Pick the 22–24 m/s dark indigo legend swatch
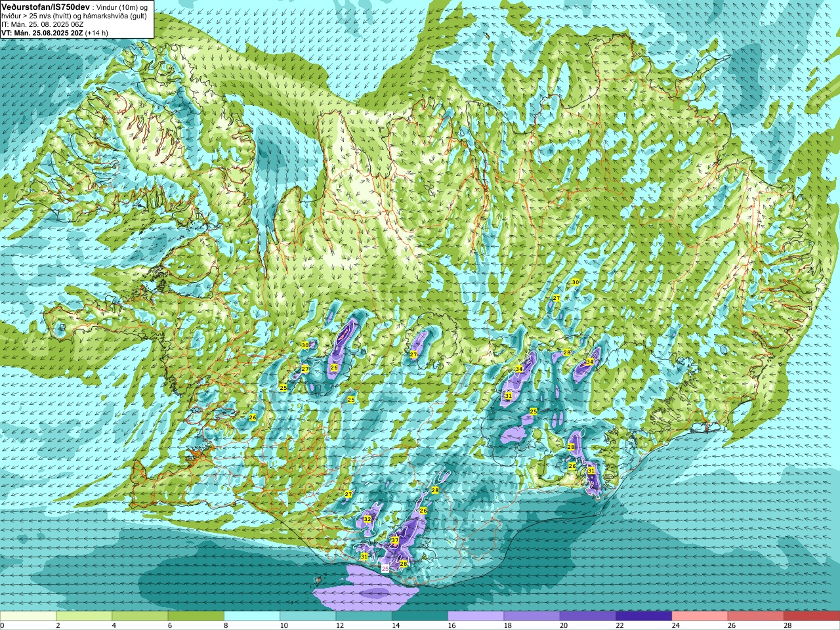This screenshot has width=840, height=630. click(x=644, y=616)
